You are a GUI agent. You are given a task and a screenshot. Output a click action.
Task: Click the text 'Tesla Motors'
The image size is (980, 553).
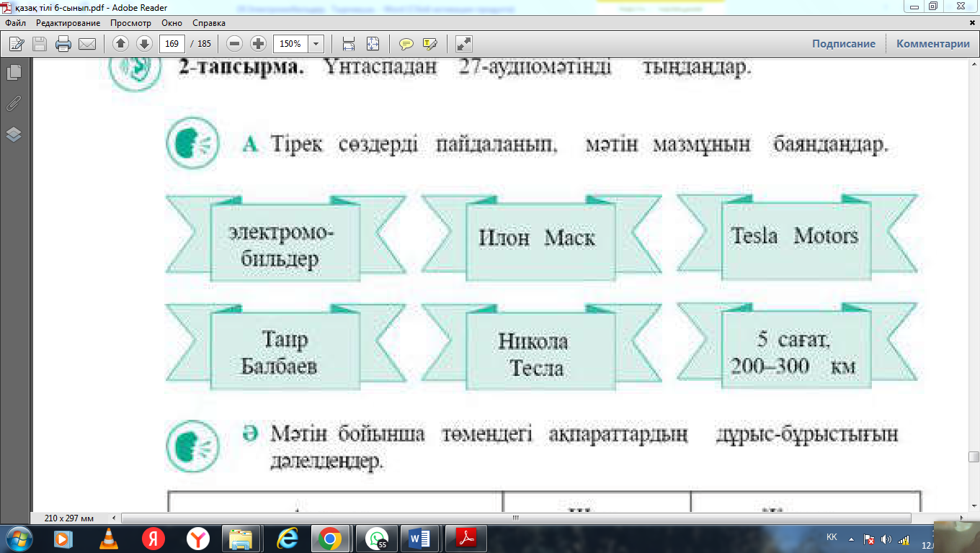[x=794, y=236]
